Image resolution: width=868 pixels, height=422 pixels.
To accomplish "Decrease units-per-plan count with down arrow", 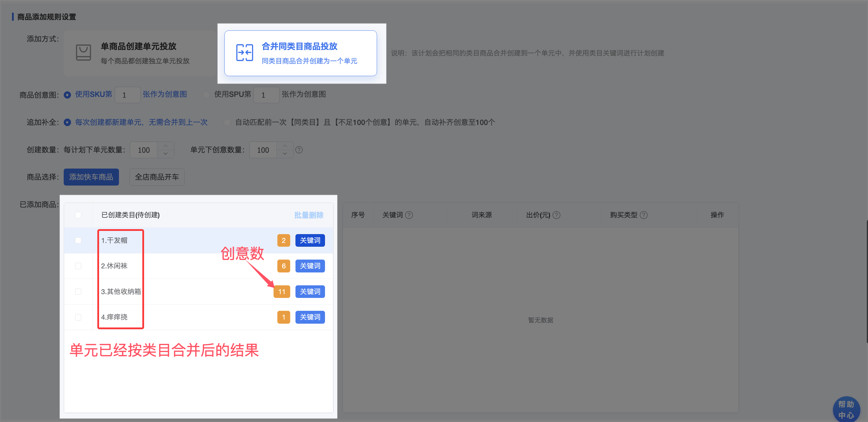I will [165, 154].
